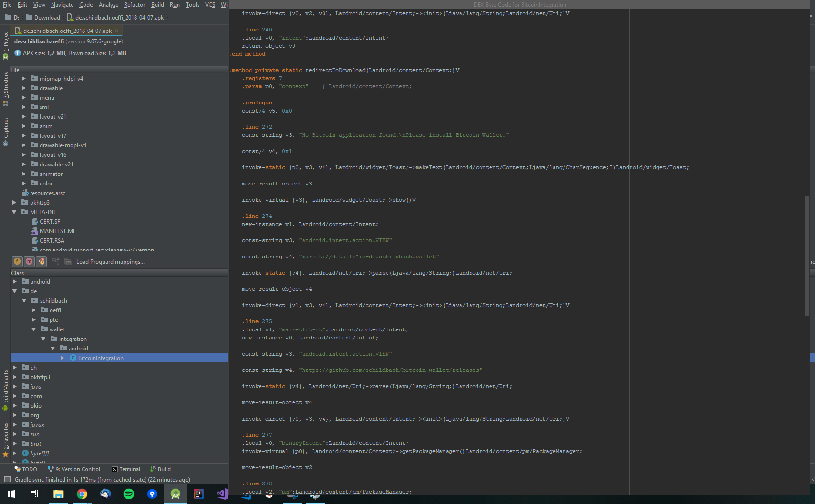
Task: Open the Captures sidebar tab
Action: 5,132
